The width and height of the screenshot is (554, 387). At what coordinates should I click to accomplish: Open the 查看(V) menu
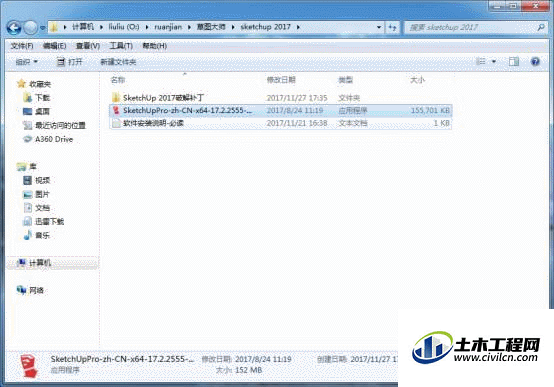[x=88, y=46]
